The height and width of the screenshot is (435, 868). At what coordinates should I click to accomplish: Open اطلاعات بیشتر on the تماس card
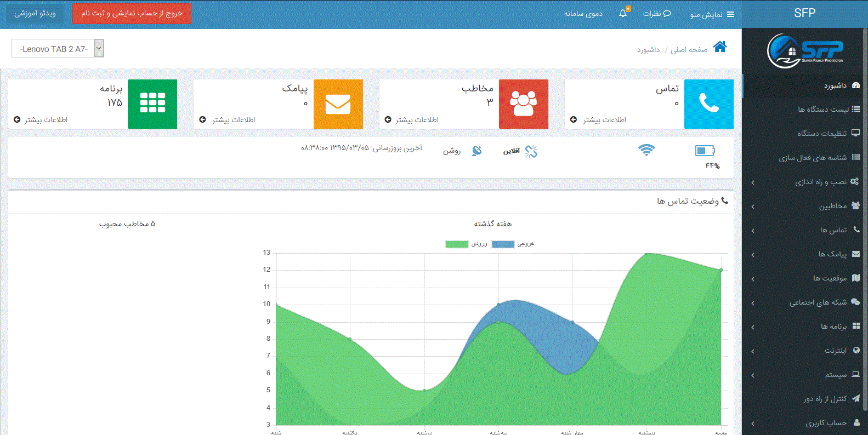tap(599, 119)
